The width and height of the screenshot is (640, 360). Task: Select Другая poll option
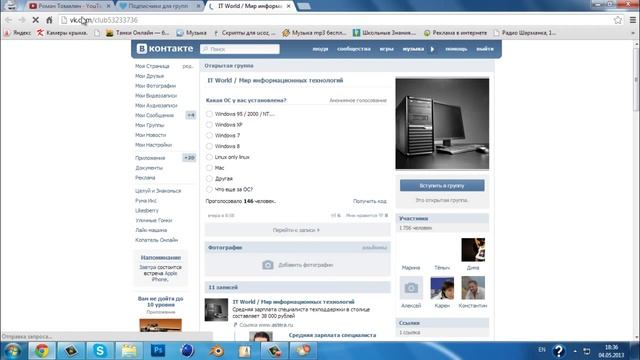click(x=209, y=178)
